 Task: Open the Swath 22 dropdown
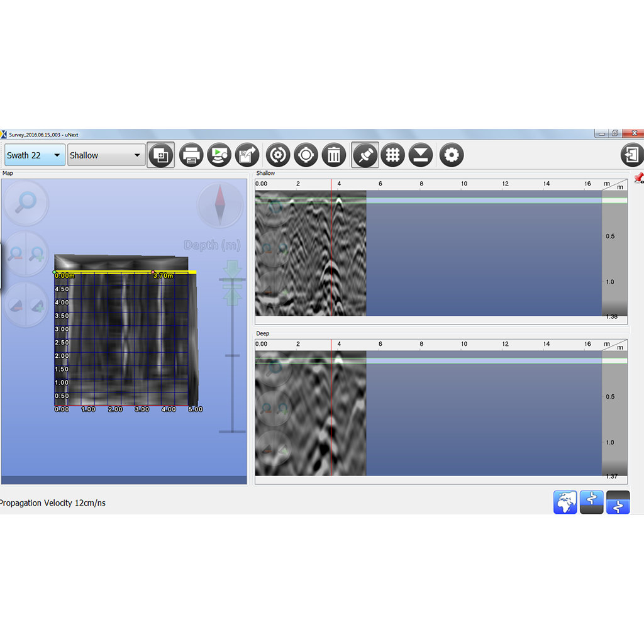pyautogui.click(x=35, y=155)
